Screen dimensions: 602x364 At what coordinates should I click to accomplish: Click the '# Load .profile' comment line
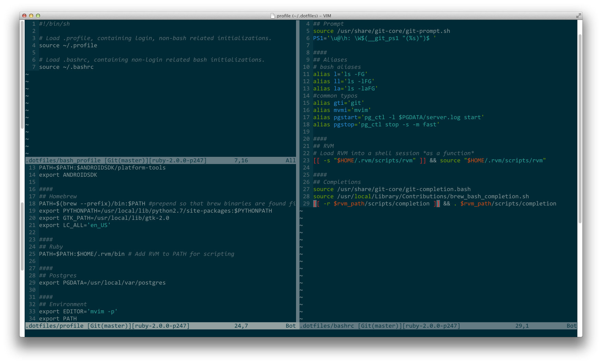155,38
